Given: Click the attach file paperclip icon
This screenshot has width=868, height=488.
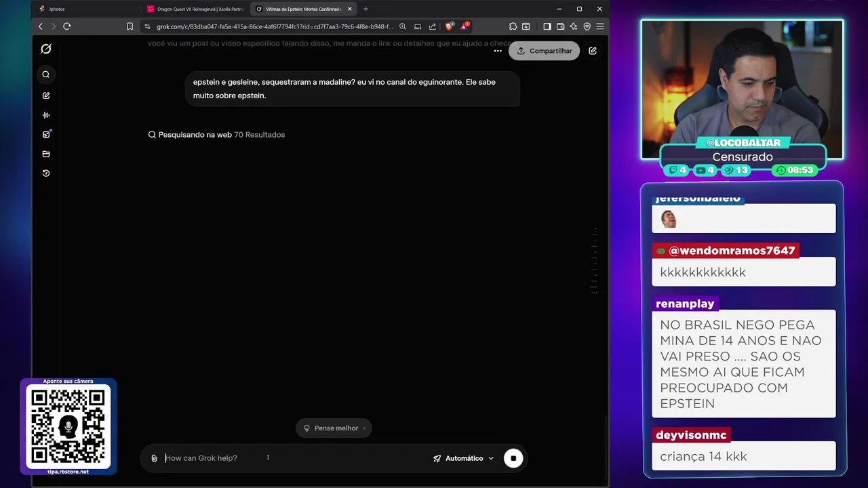Looking at the screenshot, I should tap(155, 458).
